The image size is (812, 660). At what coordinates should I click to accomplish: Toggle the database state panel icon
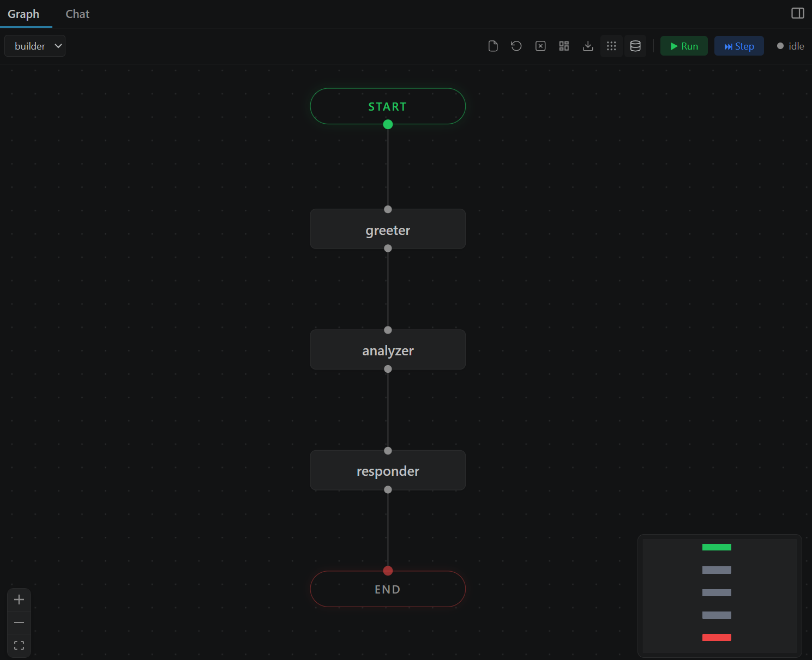pyautogui.click(x=635, y=46)
